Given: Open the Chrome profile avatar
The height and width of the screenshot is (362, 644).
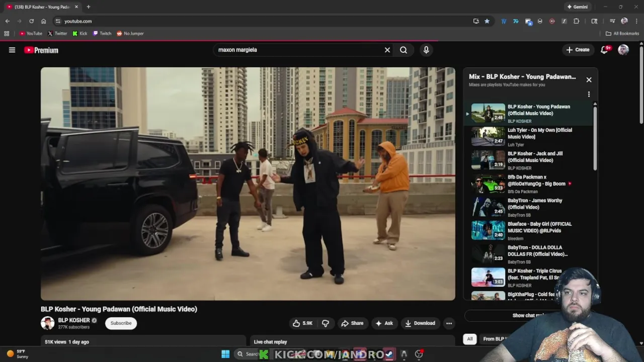Looking at the screenshot, I should click(624, 21).
